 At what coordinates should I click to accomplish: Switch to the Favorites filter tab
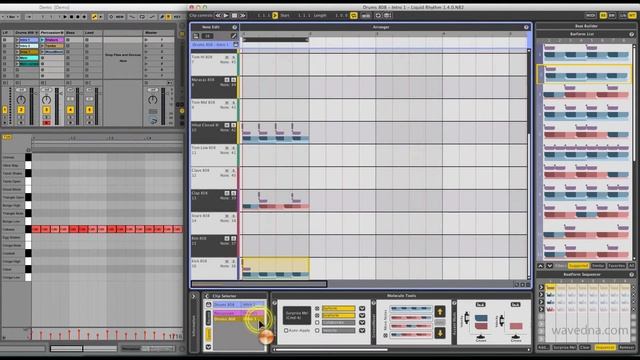[x=616, y=266]
